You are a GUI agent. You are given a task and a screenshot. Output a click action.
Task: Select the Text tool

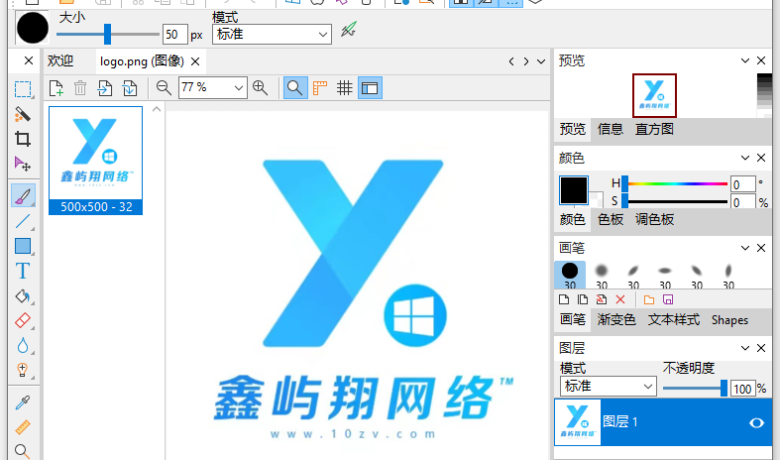point(23,271)
